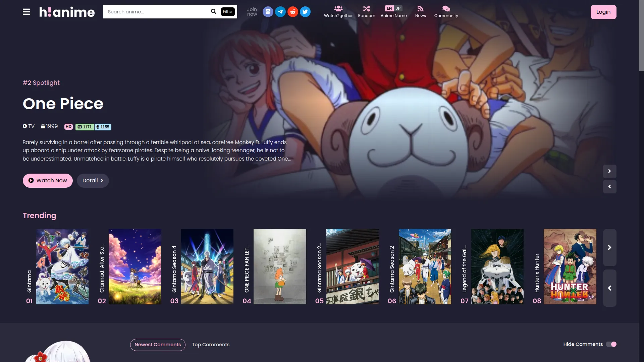Image resolution: width=644 pixels, height=362 pixels.
Task: Open the search Filter
Action: [x=228, y=12]
